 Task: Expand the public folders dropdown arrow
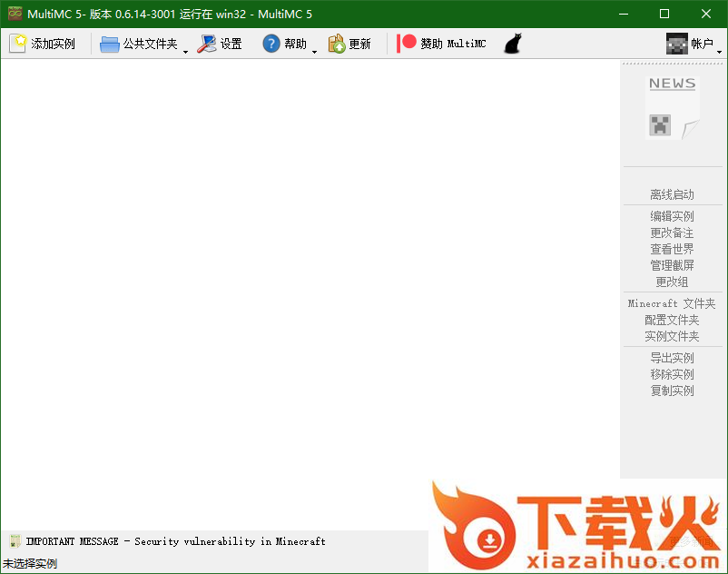pyautogui.click(x=185, y=52)
